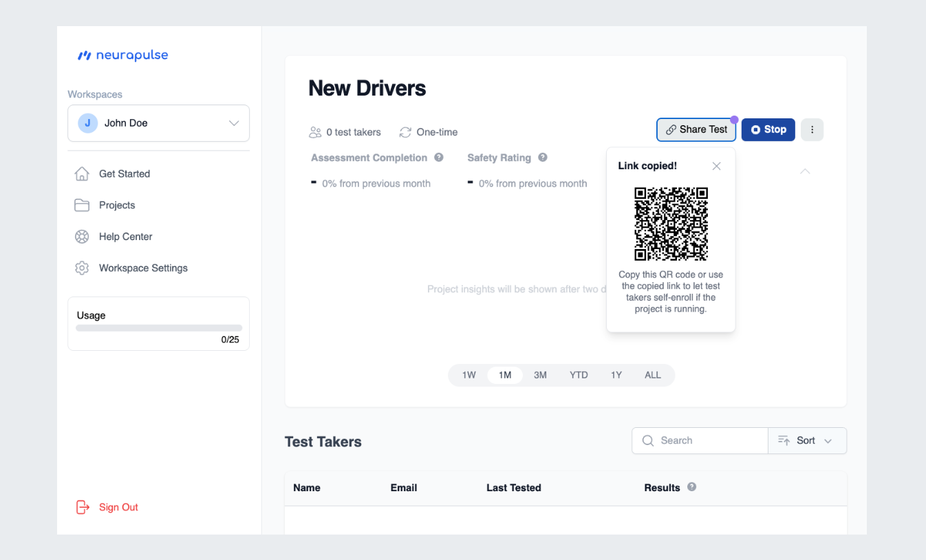926x560 pixels.
Task: Click the Safety Rating help icon
Action: (x=543, y=158)
